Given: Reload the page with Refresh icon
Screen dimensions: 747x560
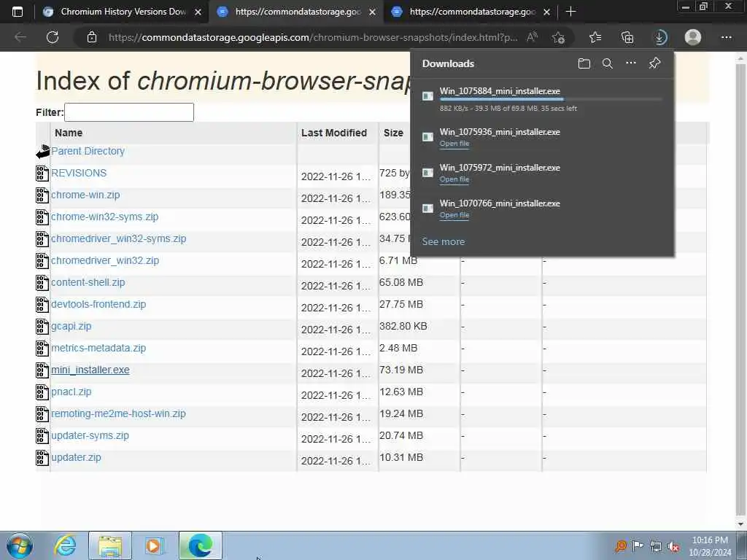Looking at the screenshot, I should tap(53, 37).
